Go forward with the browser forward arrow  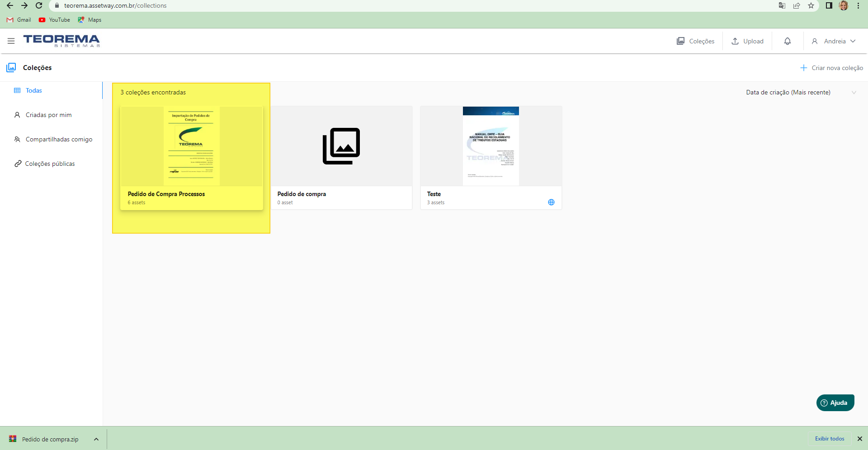[x=24, y=5]
